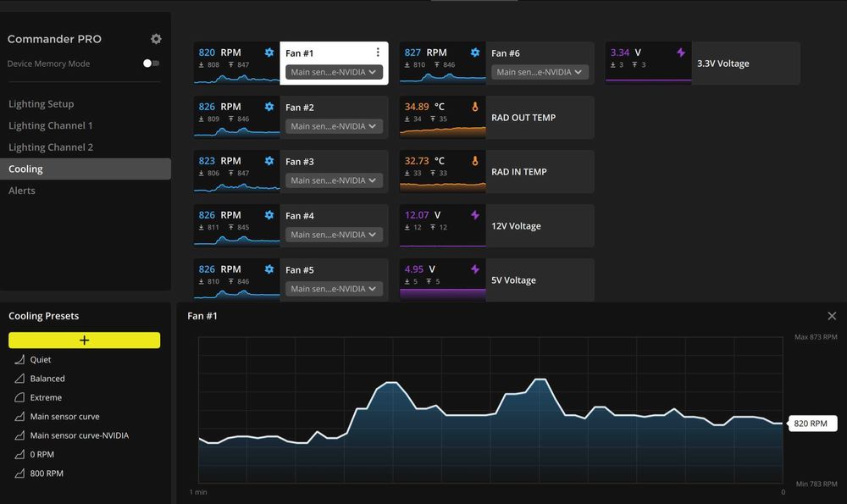The height and width of the screenshot is (504, 847).
Task: Open Fan #6 preset dropdown
Action: tap(540, 72)
